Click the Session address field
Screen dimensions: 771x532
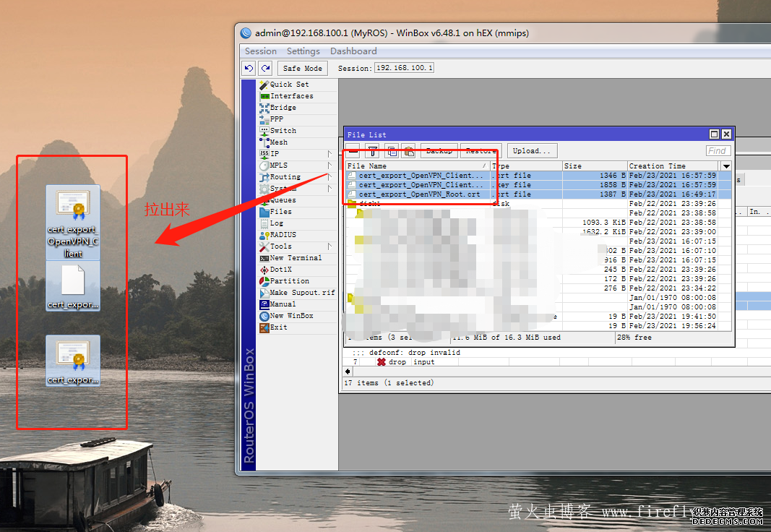click(x=404, y=68)
